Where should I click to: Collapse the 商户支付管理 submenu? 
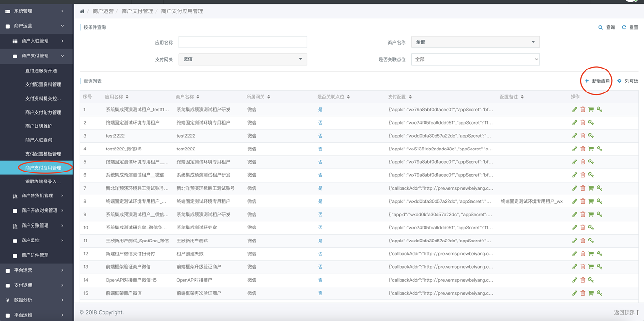pos(36,56)
